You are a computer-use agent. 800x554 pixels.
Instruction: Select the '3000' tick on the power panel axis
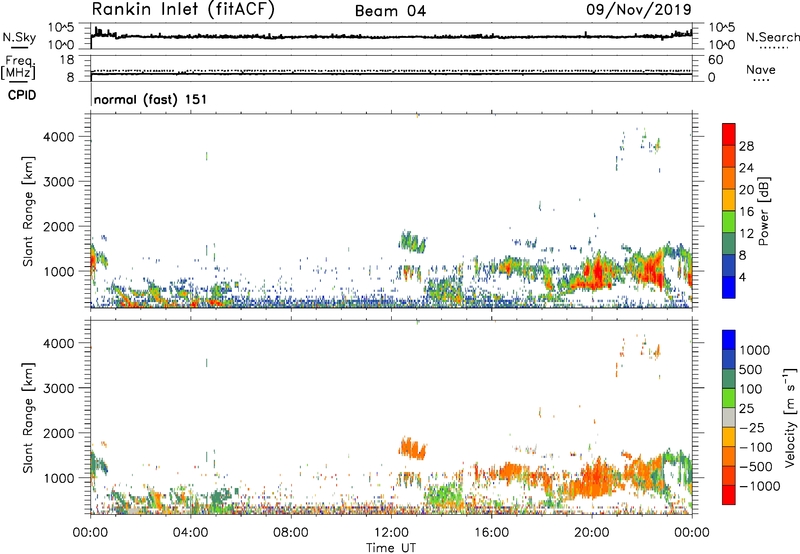59,182
